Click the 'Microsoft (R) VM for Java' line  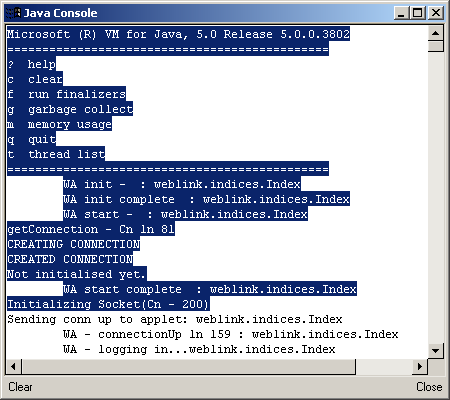click(178, 34)
